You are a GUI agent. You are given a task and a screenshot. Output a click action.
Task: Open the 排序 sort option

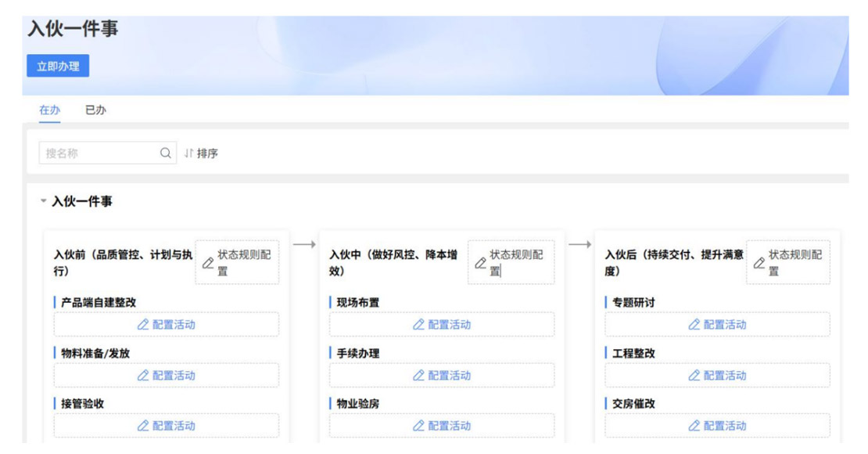coord(201,153)
